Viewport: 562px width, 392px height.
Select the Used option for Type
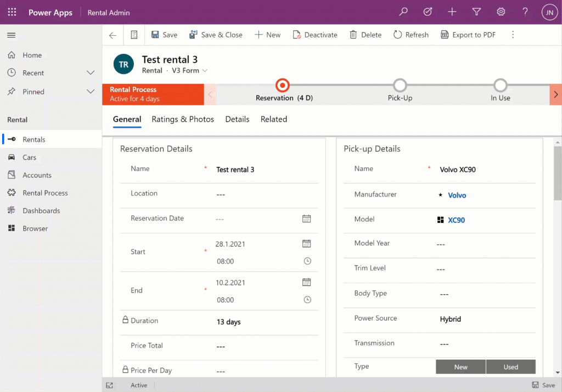[x=510, y=366]
